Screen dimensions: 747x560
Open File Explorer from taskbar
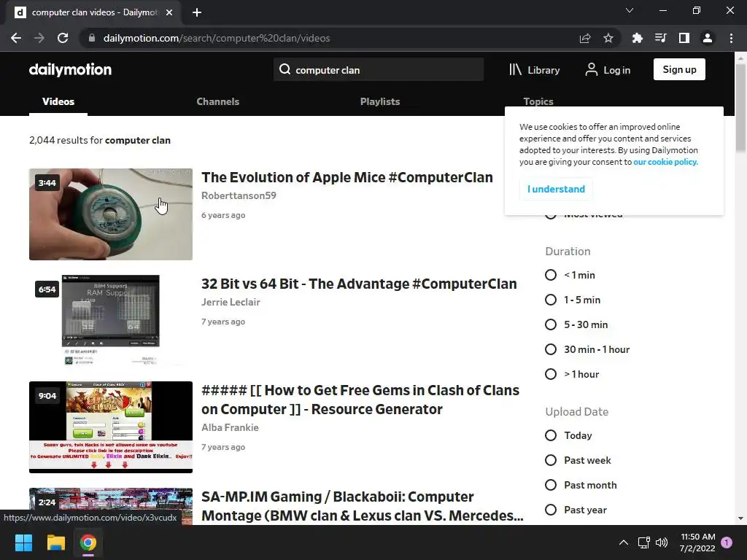tap(55, 542)
